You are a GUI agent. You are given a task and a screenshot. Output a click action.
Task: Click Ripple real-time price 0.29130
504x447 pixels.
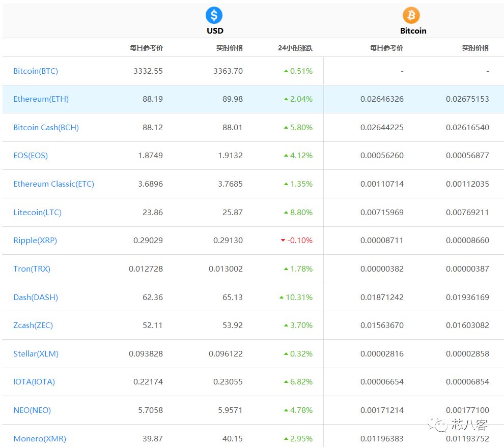(x=228, y=240)
